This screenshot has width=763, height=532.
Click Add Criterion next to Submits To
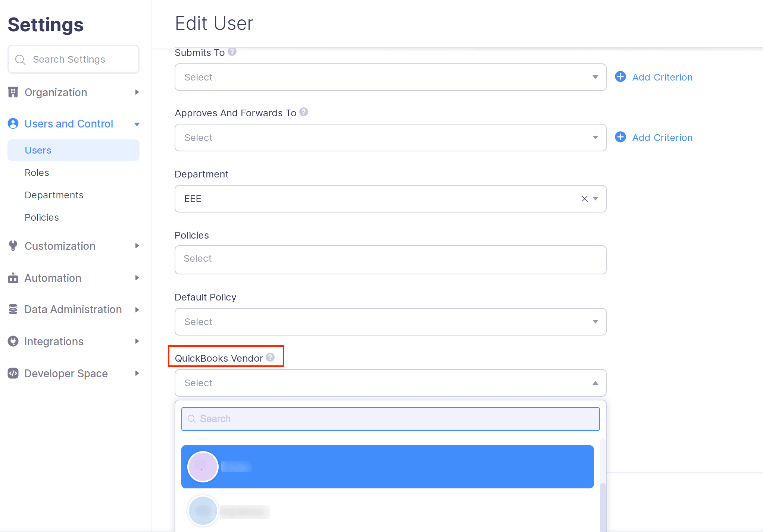pos(662,77)
